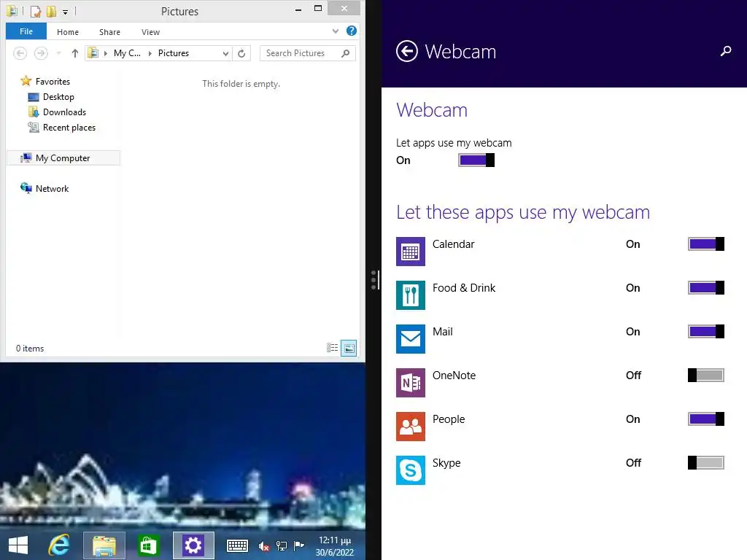747x560 pixels.
Task: Enable webcam for OneNote
Action: click(706, 376)
